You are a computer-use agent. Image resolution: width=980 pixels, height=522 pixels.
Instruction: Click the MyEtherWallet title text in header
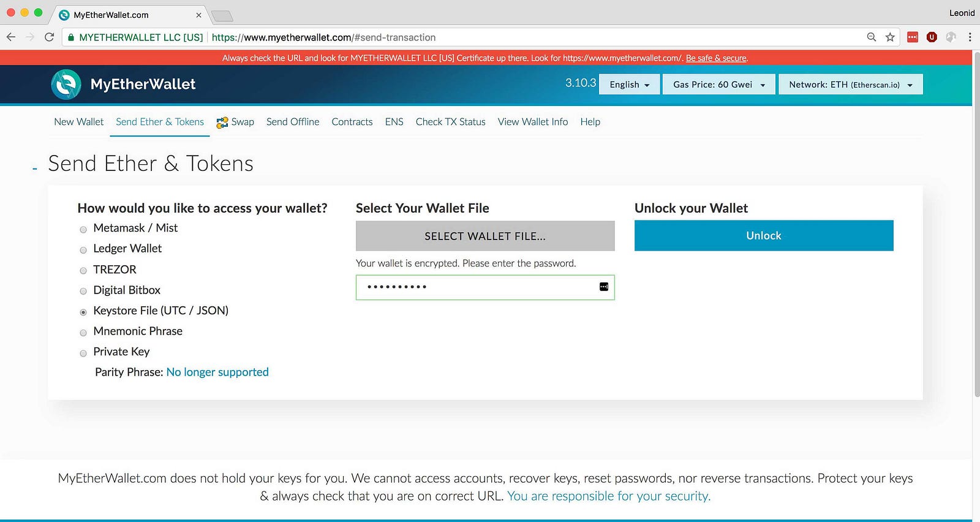[143, 84]
